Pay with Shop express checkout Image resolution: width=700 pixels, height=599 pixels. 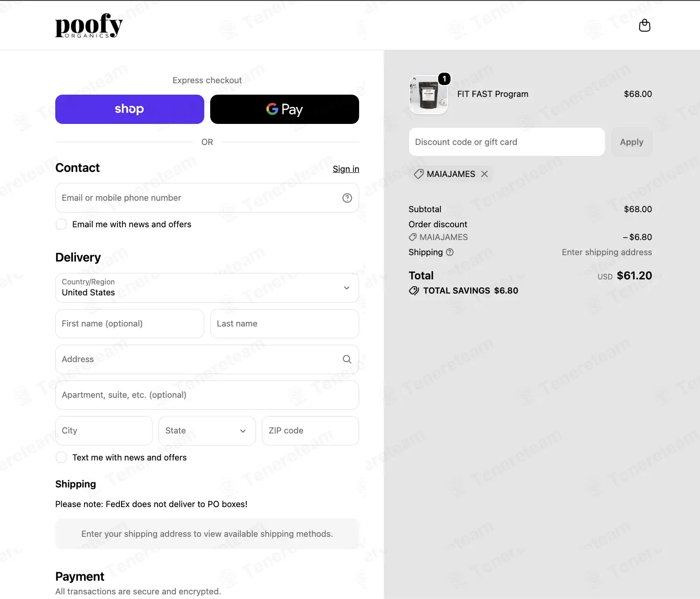pyautogui.click(x=130, y=109)
